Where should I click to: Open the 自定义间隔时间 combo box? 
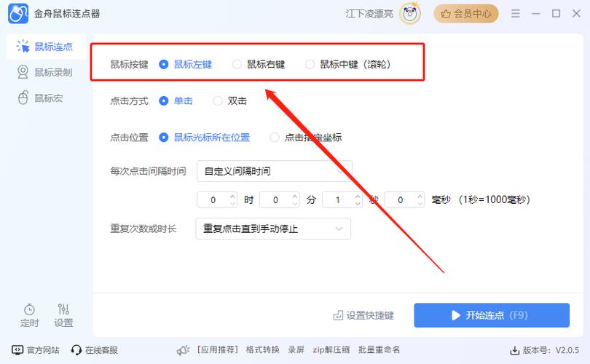pos(275,171)
